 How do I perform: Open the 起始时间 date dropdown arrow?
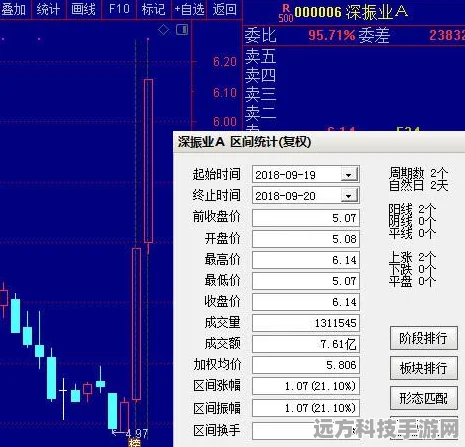pos(349,175)
